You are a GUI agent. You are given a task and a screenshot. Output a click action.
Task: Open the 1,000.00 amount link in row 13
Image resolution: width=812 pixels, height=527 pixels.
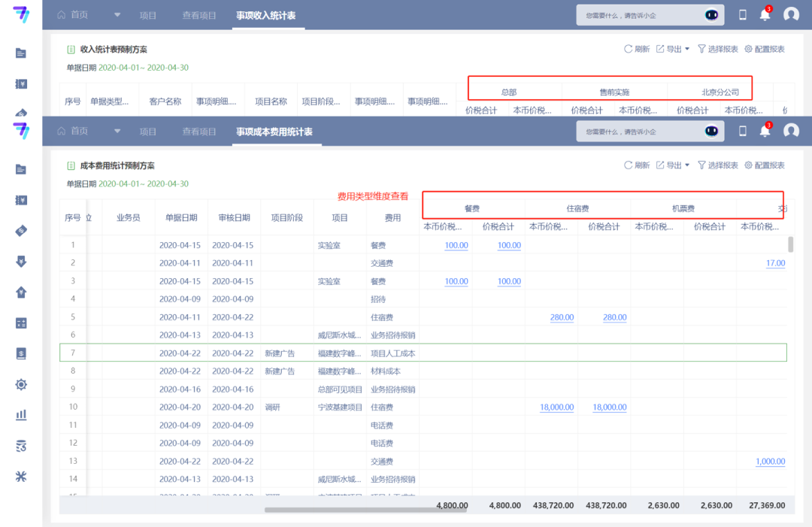770,462
